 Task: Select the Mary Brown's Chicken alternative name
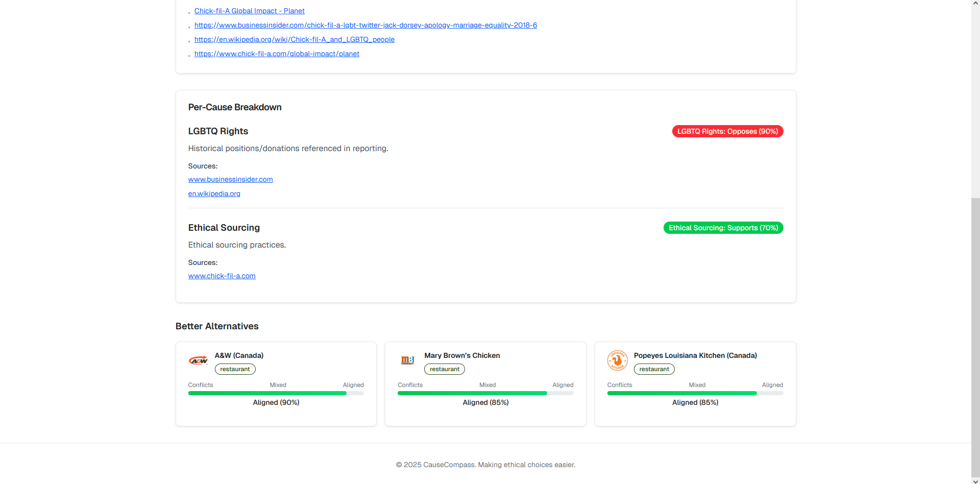point(462,355)
